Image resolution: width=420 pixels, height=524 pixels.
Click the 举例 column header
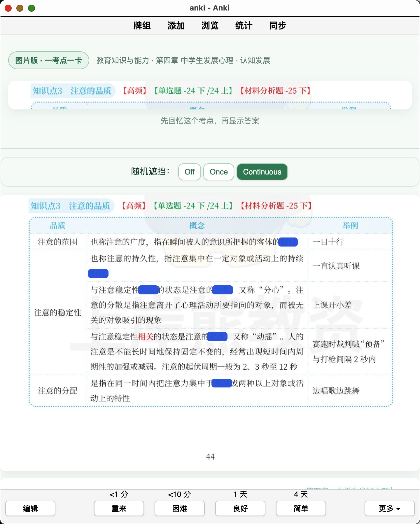[350, 226]
